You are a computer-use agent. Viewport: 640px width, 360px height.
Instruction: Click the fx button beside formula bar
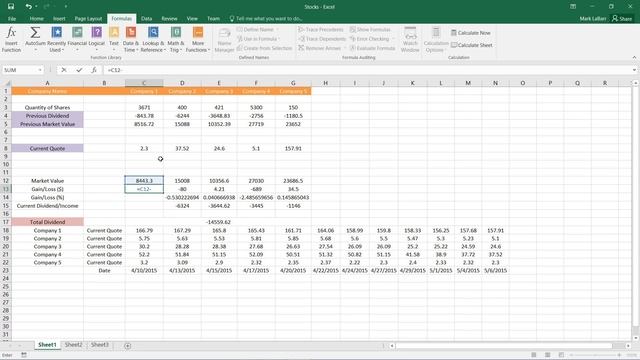(94, 70)
